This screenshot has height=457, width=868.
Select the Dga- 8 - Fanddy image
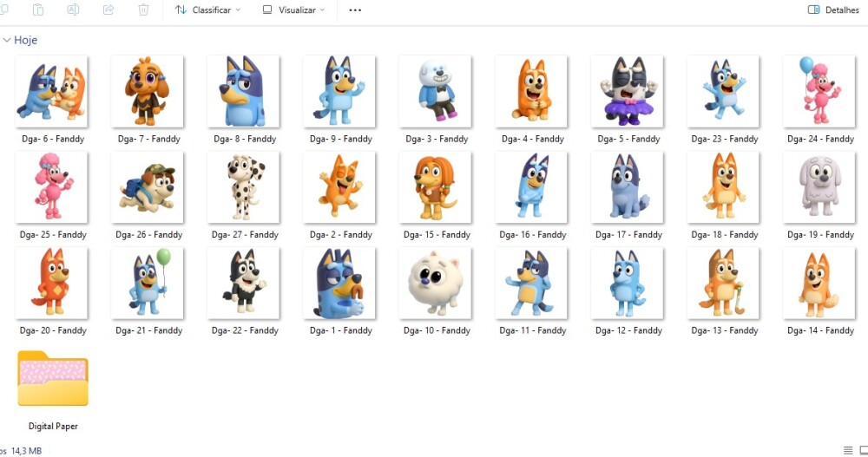(x=244, y=91)
